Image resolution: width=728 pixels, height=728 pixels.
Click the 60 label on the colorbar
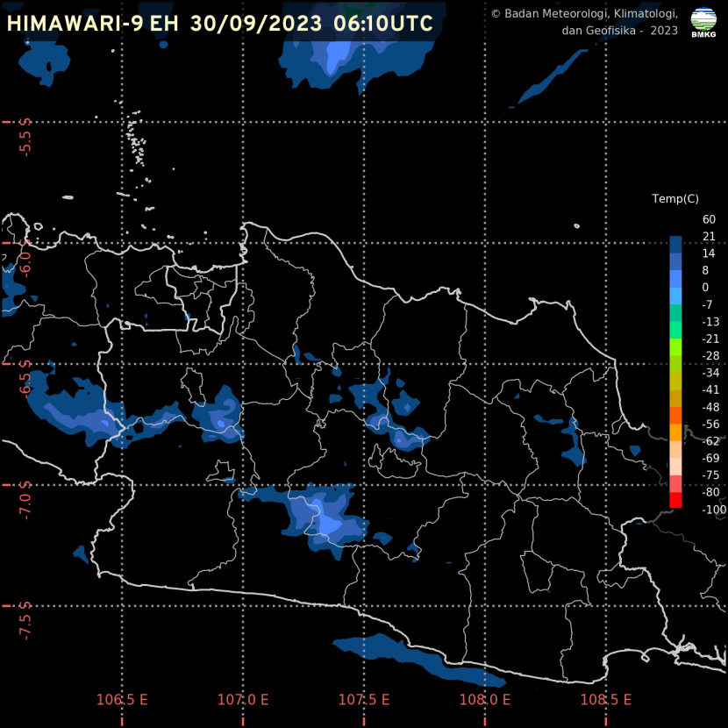pos(709,219)
